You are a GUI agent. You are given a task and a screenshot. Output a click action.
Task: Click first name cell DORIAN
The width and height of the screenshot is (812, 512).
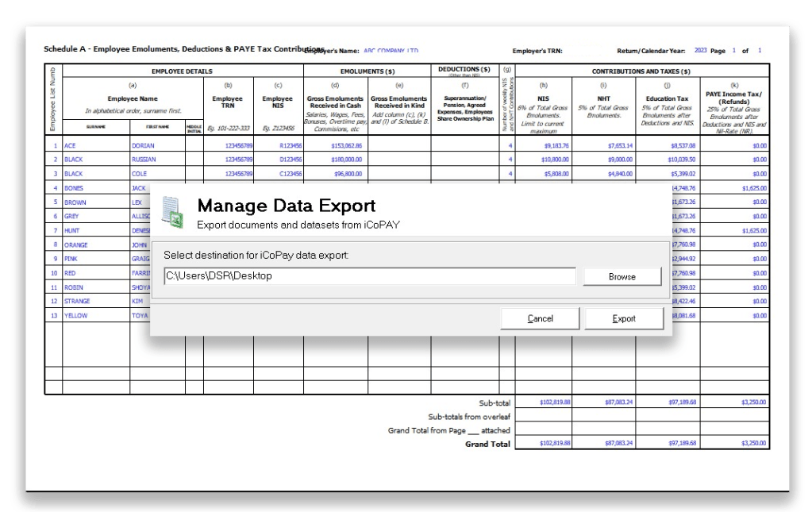pyautogui.click(x=157, y=146)
